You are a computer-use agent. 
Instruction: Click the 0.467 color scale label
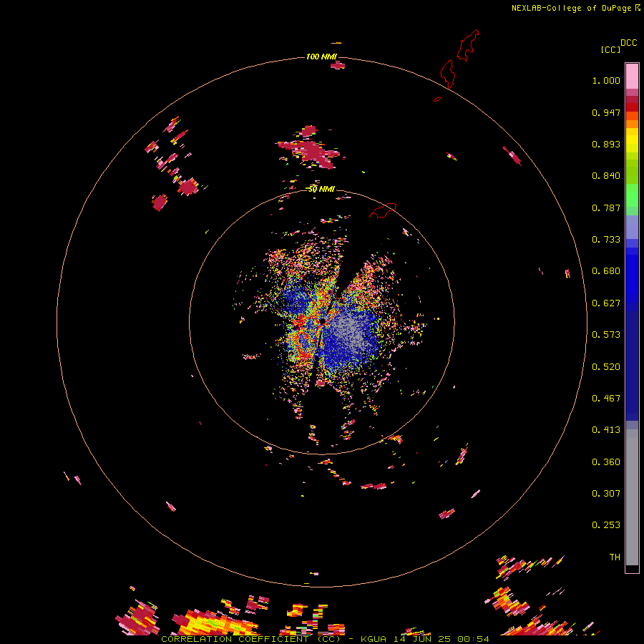tap(606, 399)
